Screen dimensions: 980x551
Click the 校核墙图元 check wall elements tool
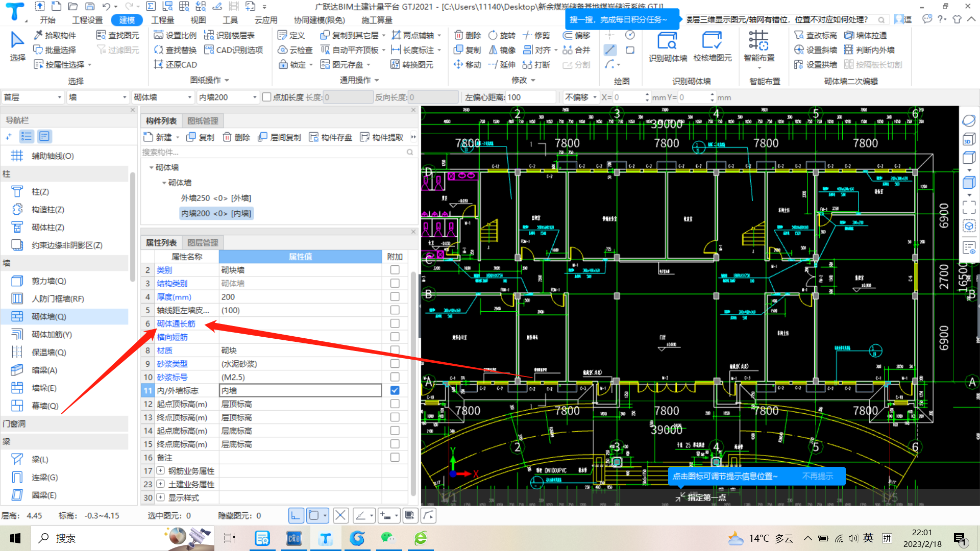tap(713, 47)
